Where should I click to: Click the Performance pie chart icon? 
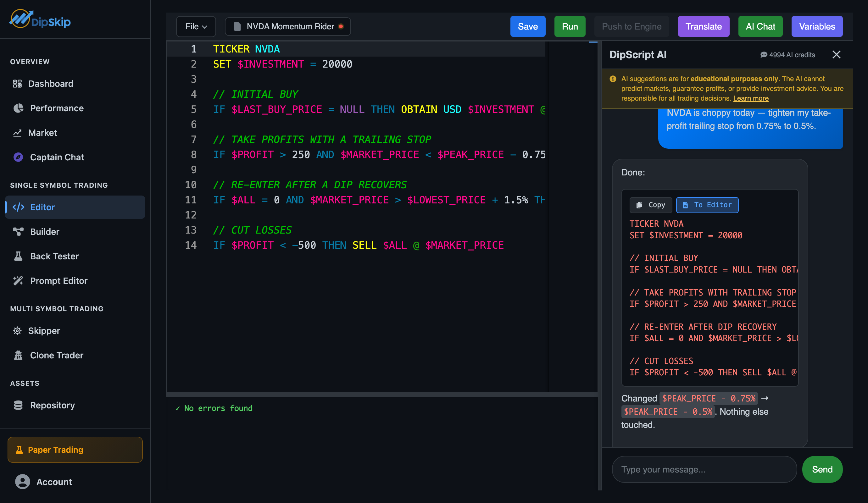point(18,108)
